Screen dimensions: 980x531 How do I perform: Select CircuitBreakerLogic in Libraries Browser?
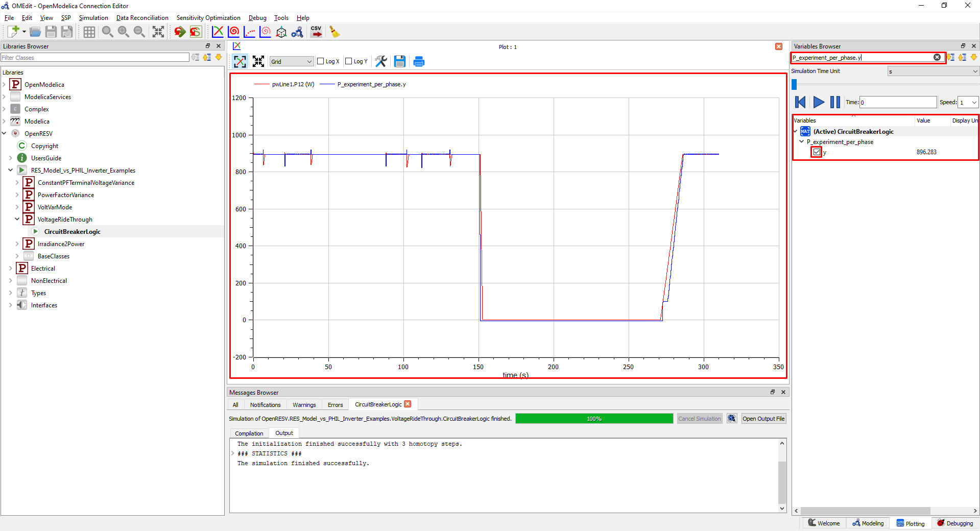point(72,231)
